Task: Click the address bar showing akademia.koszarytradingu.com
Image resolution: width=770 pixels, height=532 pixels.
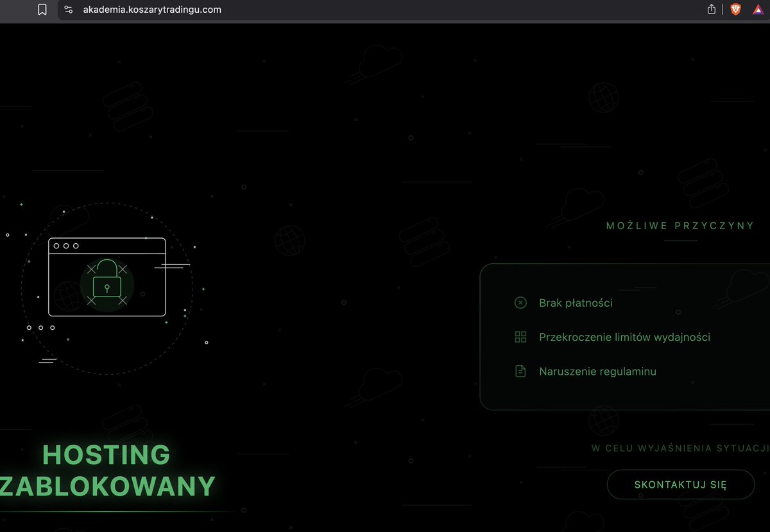Action: point(152,10)
